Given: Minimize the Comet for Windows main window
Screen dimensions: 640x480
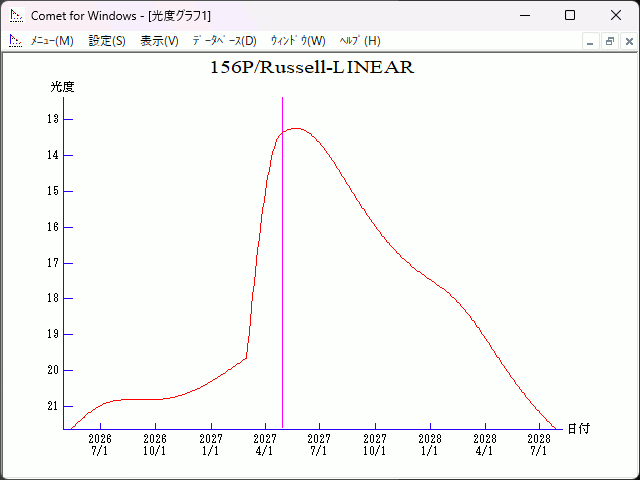Looking at the screenshot, I should [524, 16].
